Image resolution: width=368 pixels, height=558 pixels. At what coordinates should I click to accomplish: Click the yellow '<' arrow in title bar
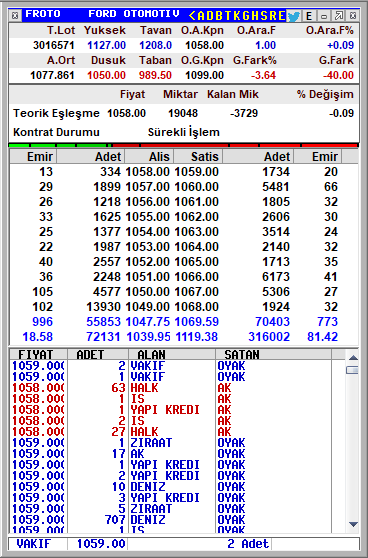(x=192, y=16)
